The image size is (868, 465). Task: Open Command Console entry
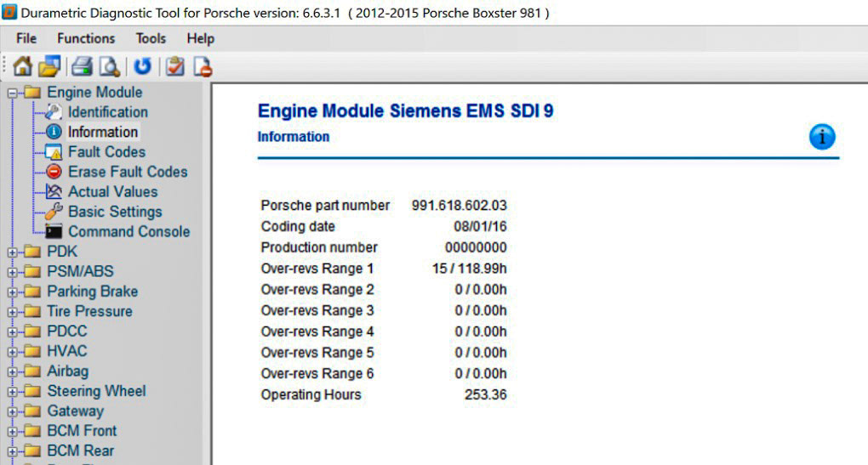tap(129, 232)
